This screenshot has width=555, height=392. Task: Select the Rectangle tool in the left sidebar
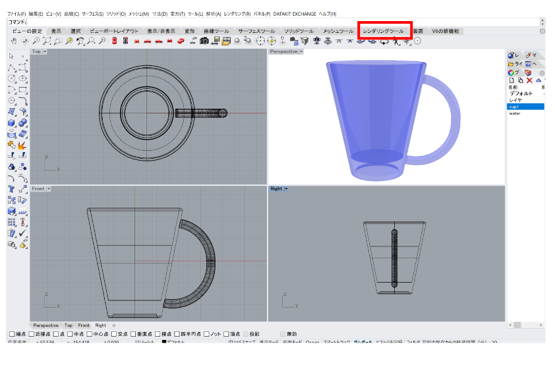pyautogui.click(x=22, y=90)
